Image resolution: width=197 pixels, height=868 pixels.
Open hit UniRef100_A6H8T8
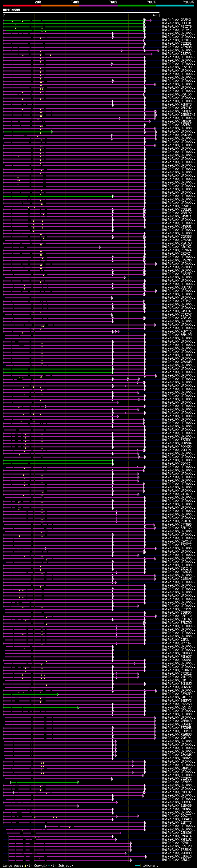177,104
